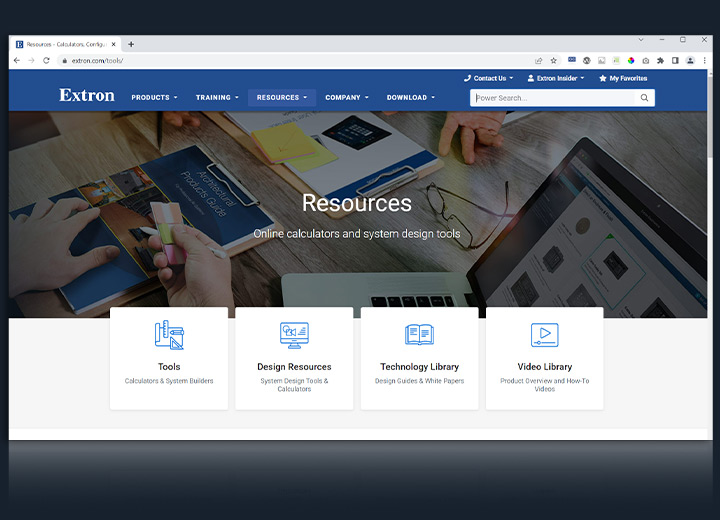Expand the Resources menu
The image size is (720, 520).
[x=282, y=97]
